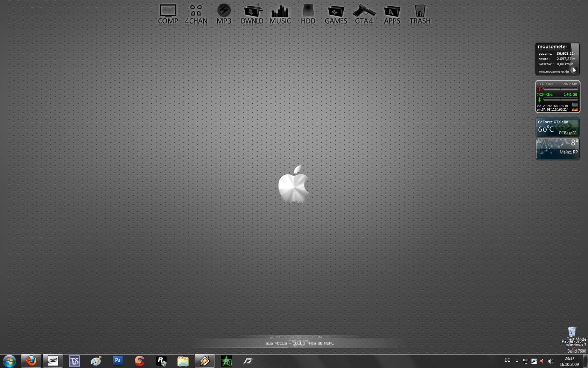The width and height of the screenshot is (588, 368).
Task: Open Windows Explorer from the taskbar
Action: [x=183, y=361]
